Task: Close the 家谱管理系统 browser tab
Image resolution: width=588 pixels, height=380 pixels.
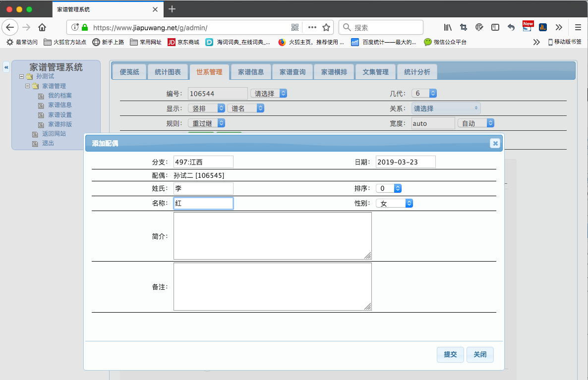Action: pos(155,9)
